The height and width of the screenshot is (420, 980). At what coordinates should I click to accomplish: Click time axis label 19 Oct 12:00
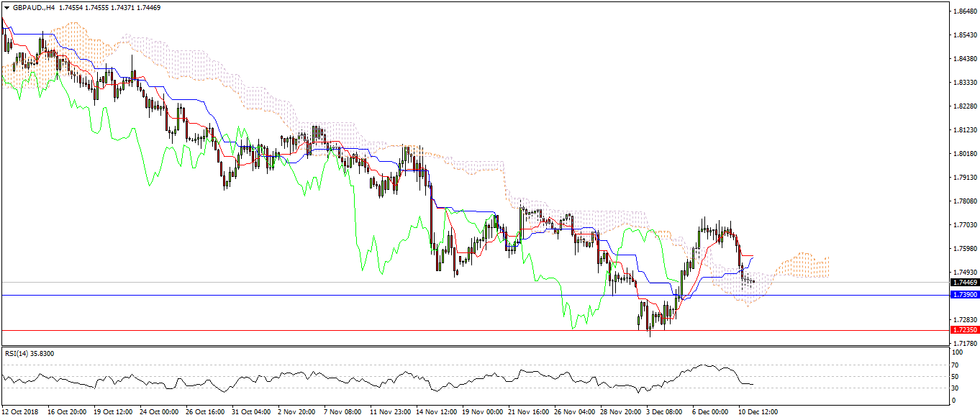click(x=113, y=413)
